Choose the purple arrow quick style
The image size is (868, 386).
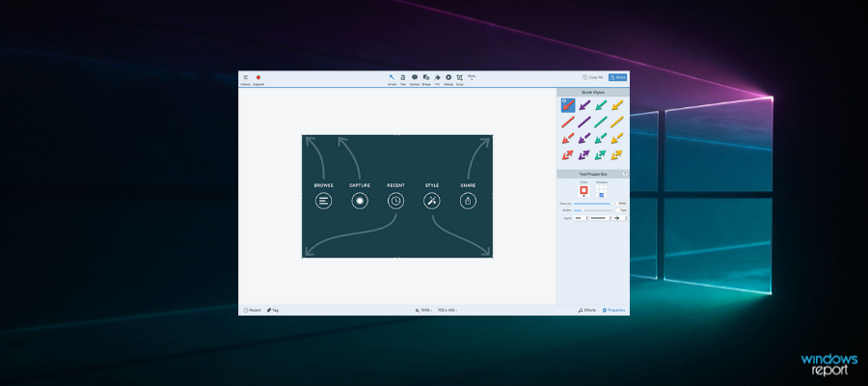click(x=584, y=105)
